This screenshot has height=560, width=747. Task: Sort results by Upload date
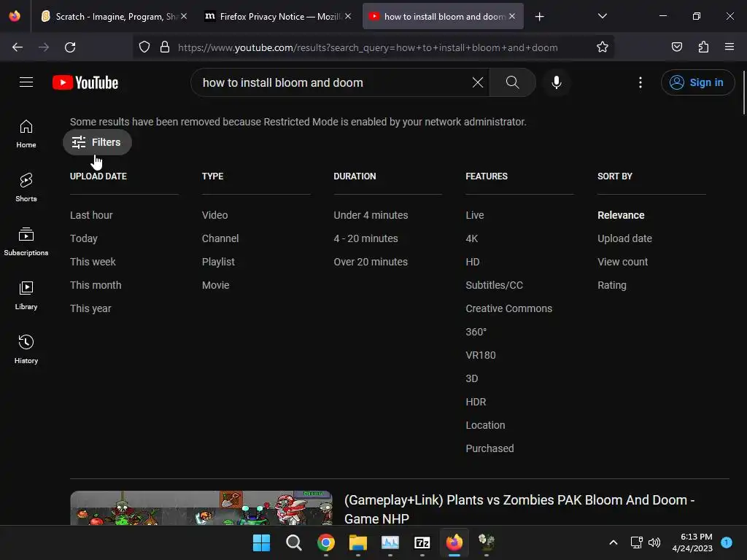coord(624,238)
